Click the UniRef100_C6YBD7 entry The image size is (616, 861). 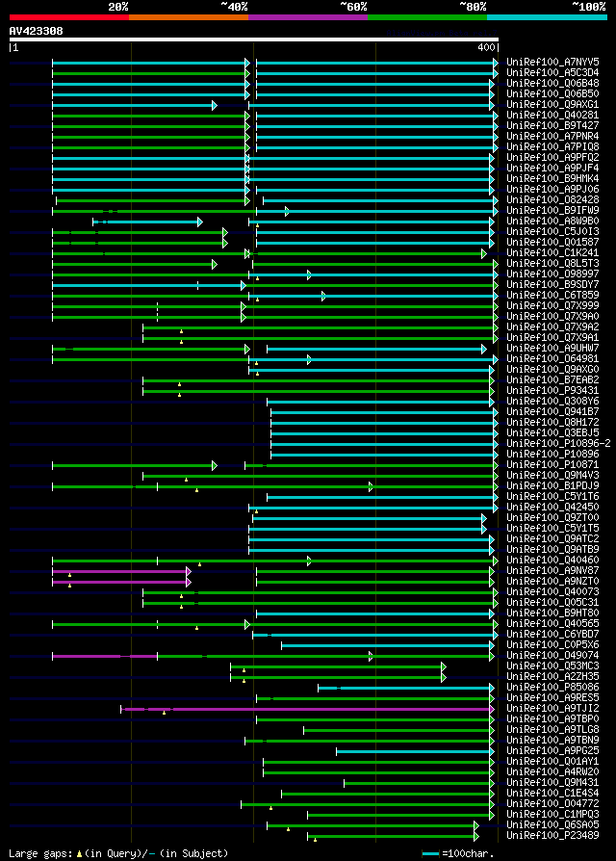[x=552, y=635]
